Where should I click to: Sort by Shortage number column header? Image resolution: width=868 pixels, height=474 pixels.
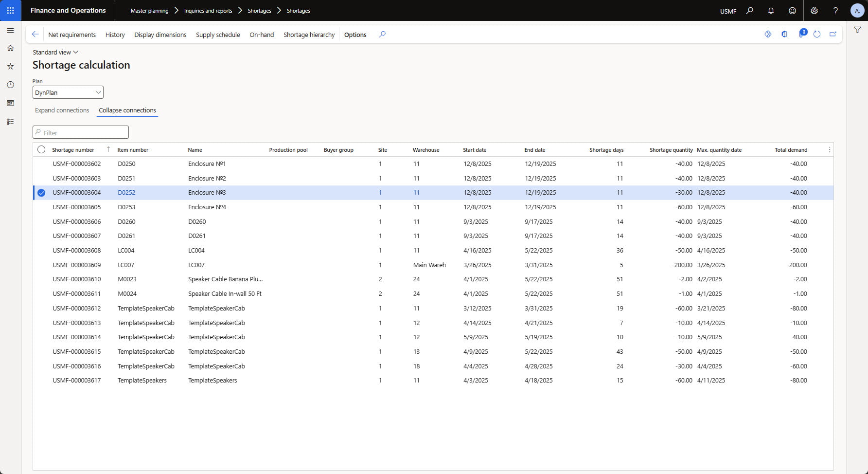tap(73, 150)
